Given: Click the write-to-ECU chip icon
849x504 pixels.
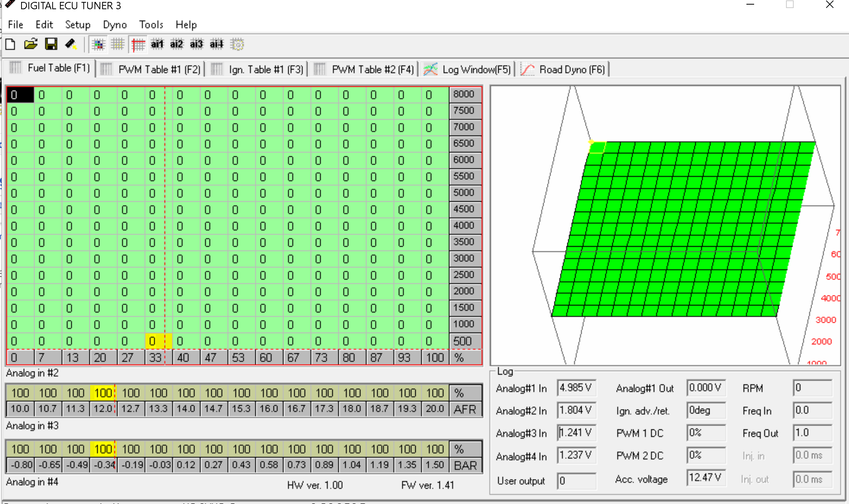Looking at the screenshot, I should click(x=71, y=45).
